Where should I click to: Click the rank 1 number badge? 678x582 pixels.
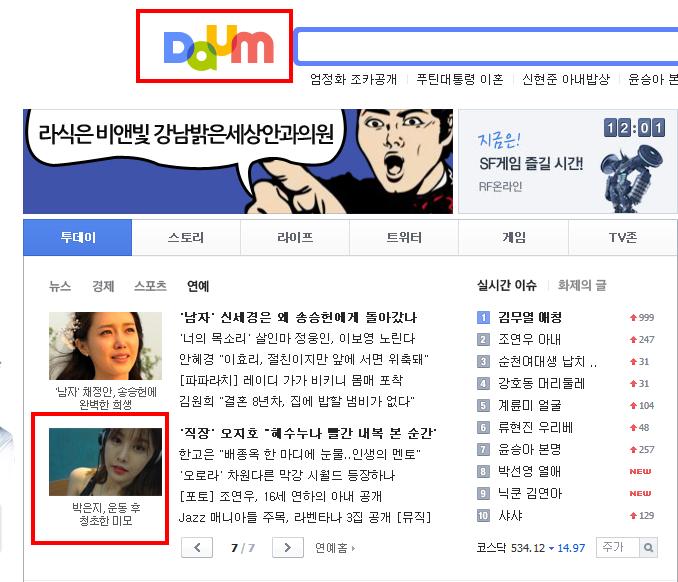point(483,317)
